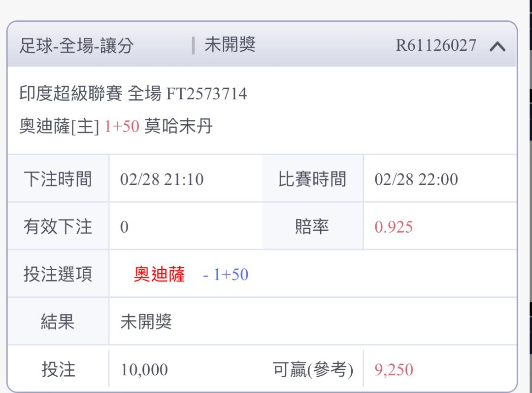The height and width of the screenshot is (393, 532).
Task: Tap the blue - 1+50 handicap option
Action: point(226,275)
